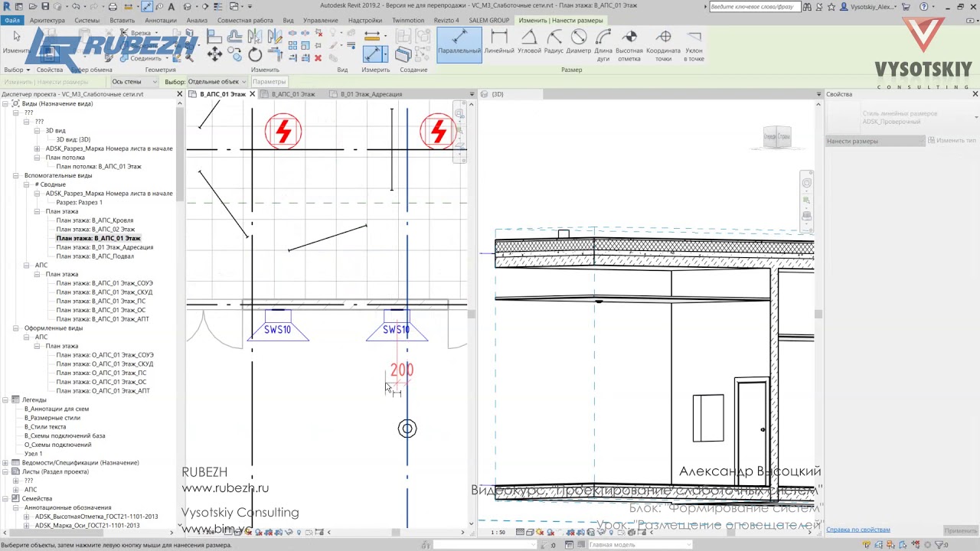Open the Файл menu tab
Screen dimensions: 980x551
pyautogui.click(x=11, y=20)
